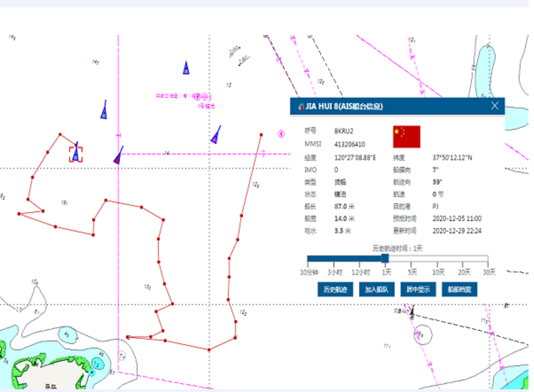Click the 居中显示 center display button
Image resolution: width=534 pixels, height=392 pixels.
[x=417, y=289]
